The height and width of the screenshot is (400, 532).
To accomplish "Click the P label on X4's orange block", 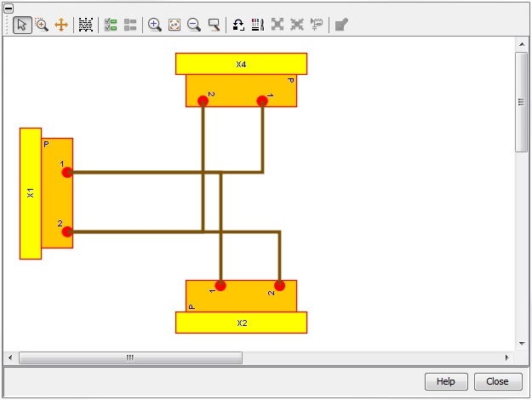I will pos(290,80).
